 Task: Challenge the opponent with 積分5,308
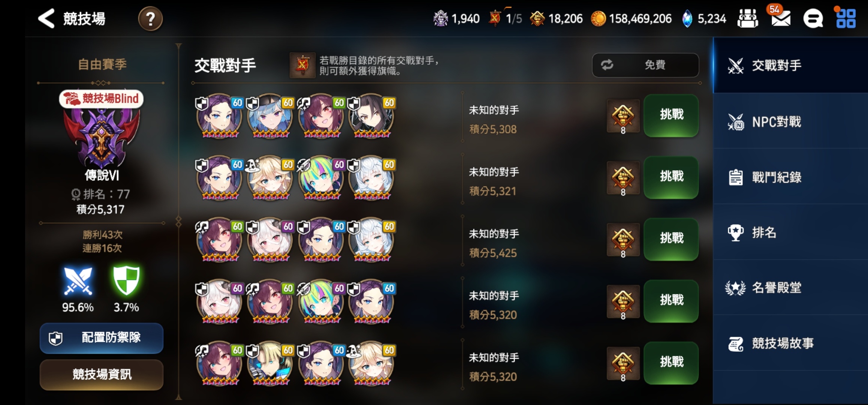[671, 115]
